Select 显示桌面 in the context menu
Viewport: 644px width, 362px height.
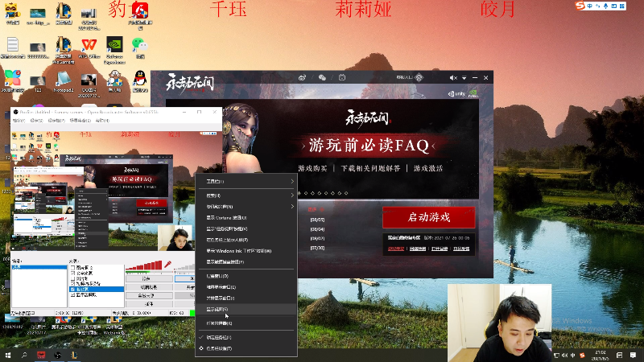[x=246, y=310]
